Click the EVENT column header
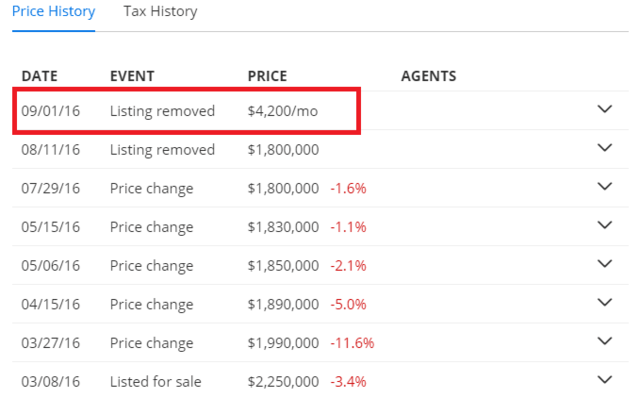 tap(132, 76)
